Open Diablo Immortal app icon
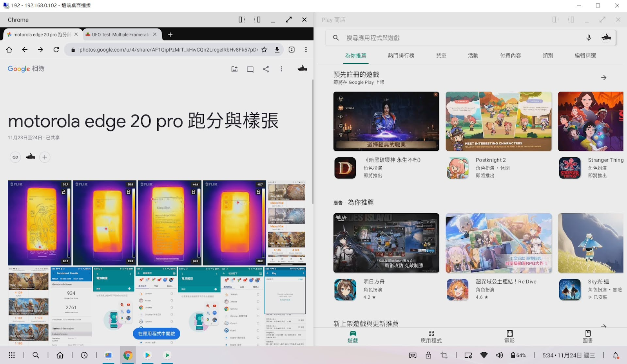Viewport: 627px width, 364px height. click(x=345, y=168)
